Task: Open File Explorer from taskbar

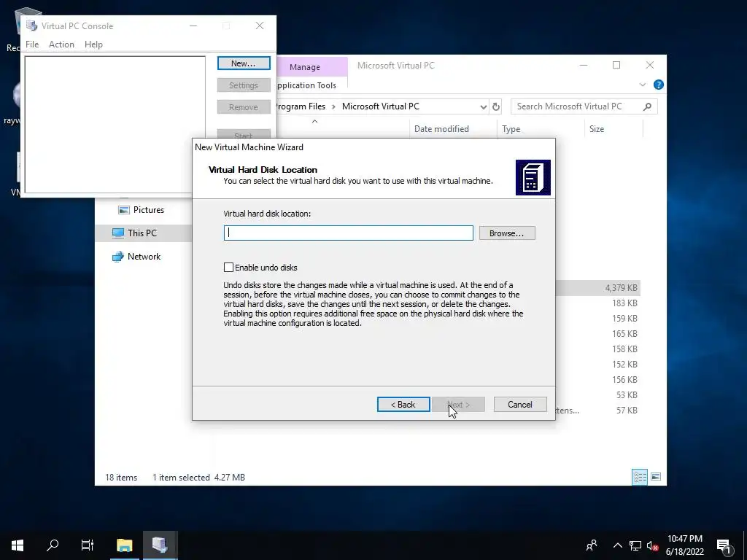Action: coord(124,545)
